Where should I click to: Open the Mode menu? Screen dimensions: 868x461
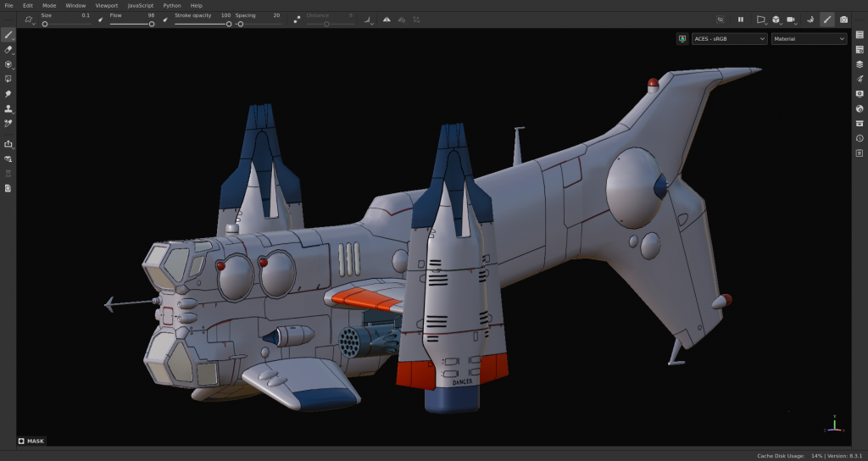(x=49, y=6)
